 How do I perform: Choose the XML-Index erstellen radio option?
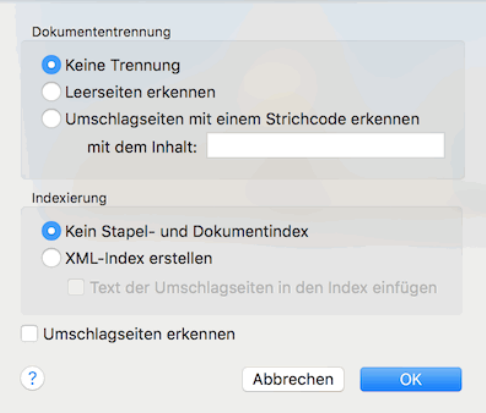tap(51, 258)
